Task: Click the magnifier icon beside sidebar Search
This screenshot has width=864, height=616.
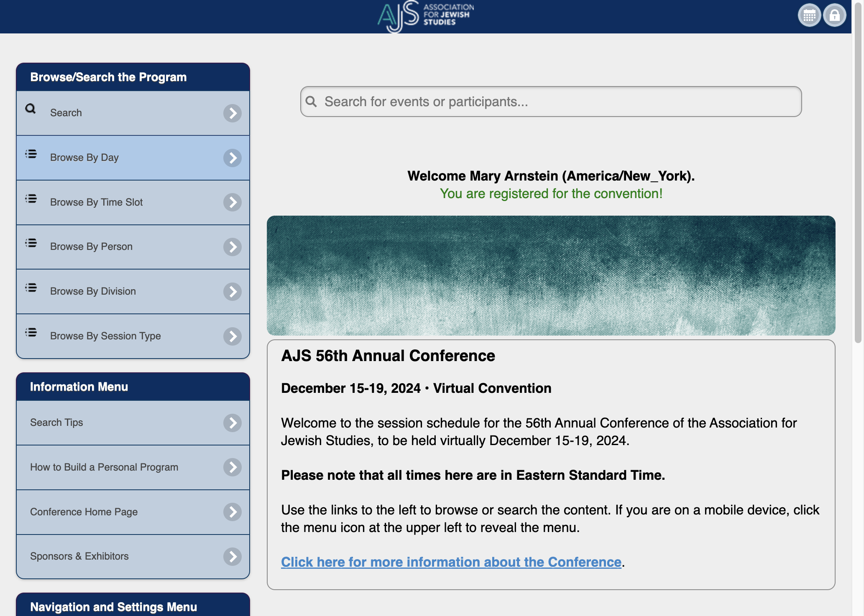Action: (31, 109)
